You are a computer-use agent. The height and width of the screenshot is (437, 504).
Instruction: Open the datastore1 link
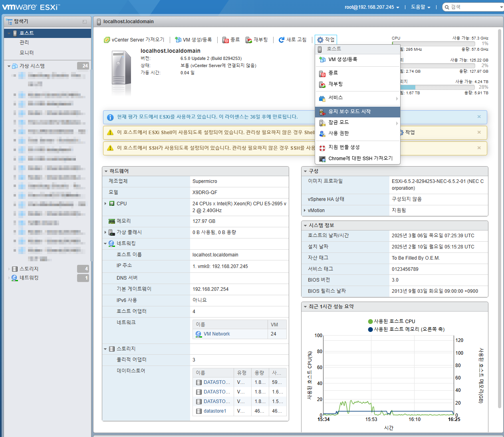pyautogui.click(x=215, y=411)
